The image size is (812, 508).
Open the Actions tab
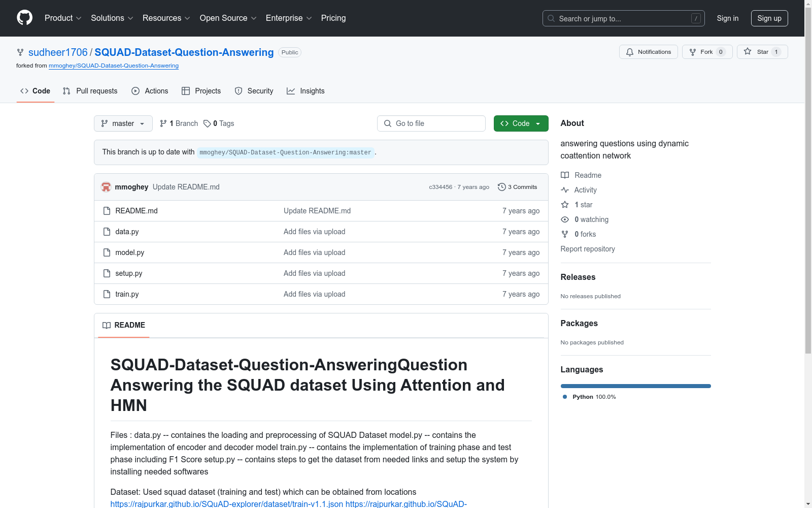point(150,91)
